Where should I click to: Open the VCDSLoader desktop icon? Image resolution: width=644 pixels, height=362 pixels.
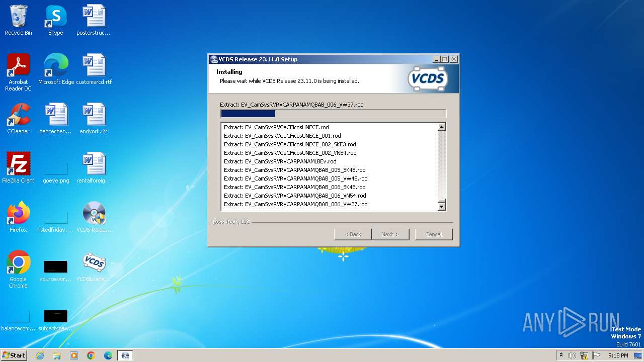[94, 266]
